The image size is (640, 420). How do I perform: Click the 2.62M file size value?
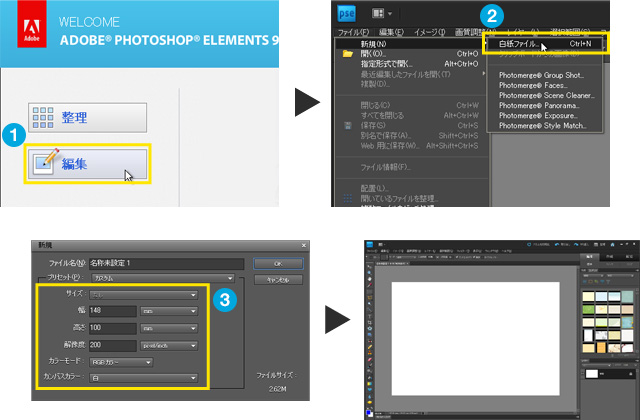277,389
